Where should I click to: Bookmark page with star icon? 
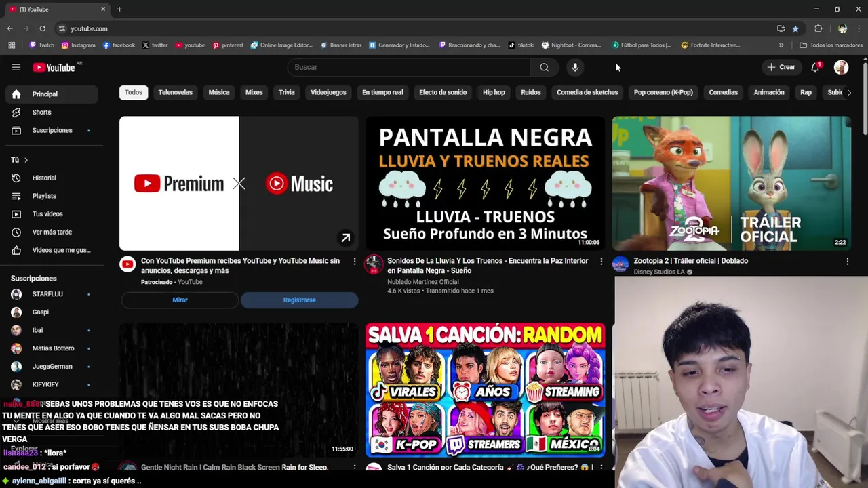click(795, 28)
